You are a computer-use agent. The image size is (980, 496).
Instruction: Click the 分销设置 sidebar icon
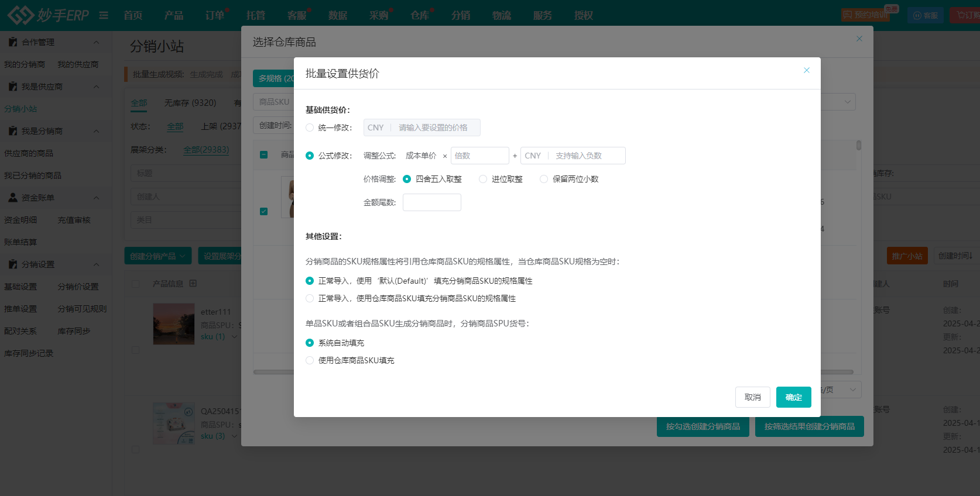click(12, 264)
